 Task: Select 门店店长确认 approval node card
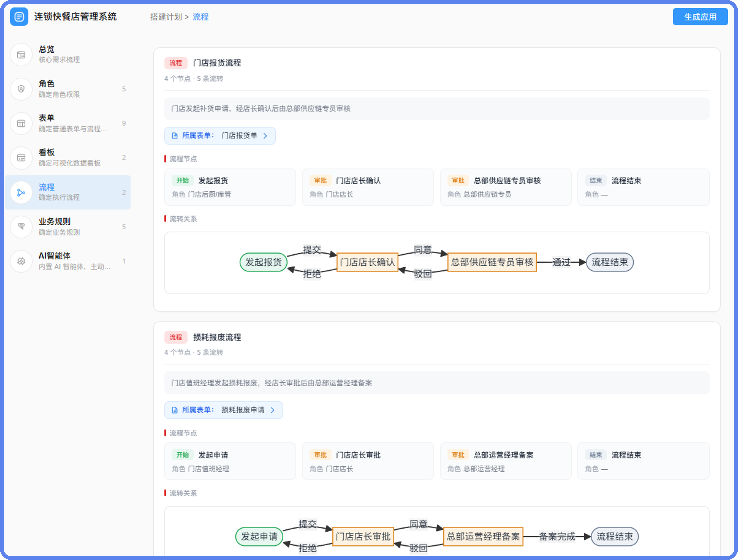point(368,187)
